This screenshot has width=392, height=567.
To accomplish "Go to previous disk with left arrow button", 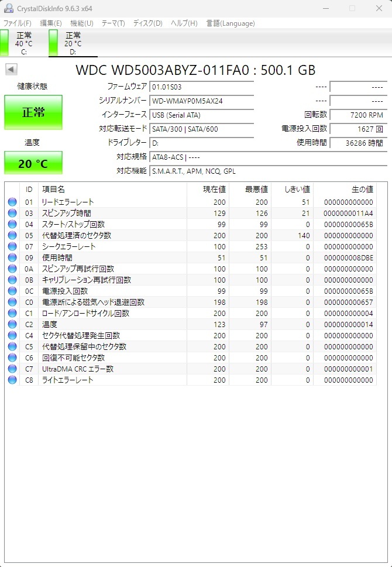I will coord(11,70).
